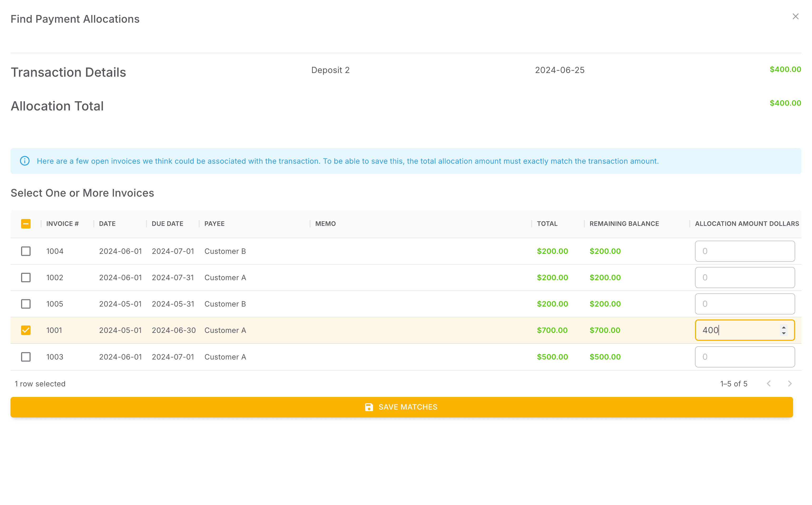Click the info icon in the blue banner

click(x=25, y=161)
